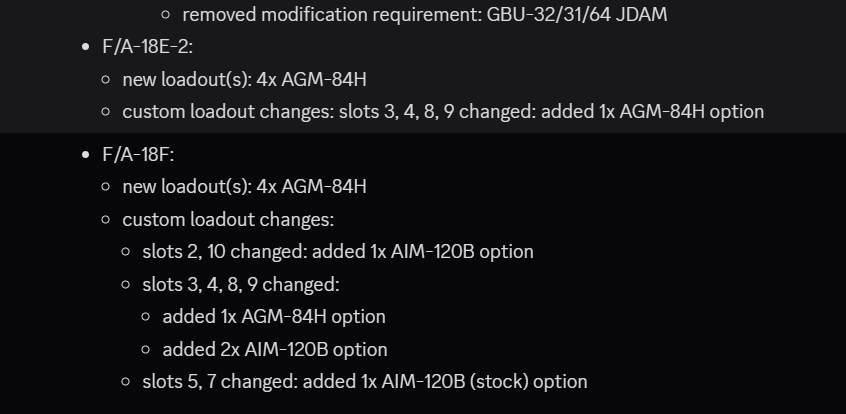Click the added 1x AGM-84H option entry
Screen dimensions: 846x414
(274, 317)
